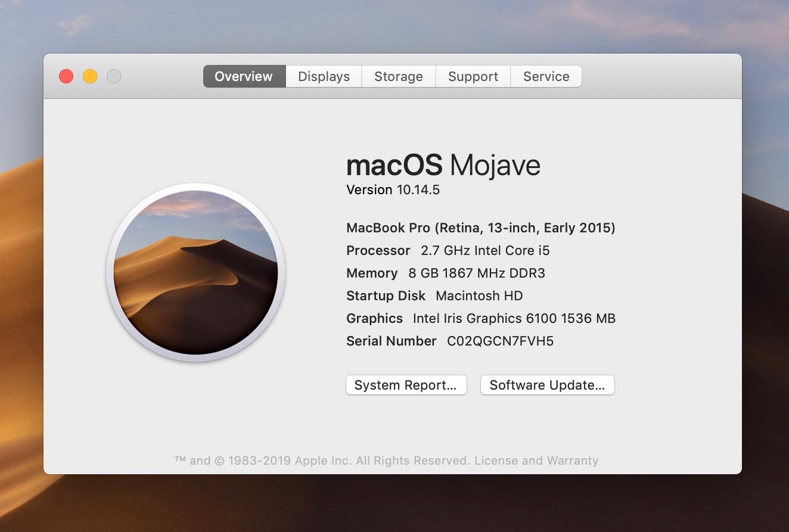Image resolution: width=789 pixels, height=532 pixels.
Task: Click the serial number C02QGCN7FVH5
Action: pos(500,341)
